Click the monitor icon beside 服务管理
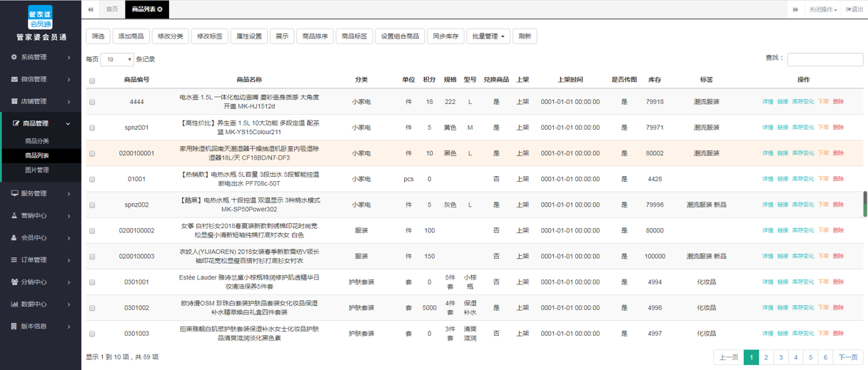 click(14, 193)
